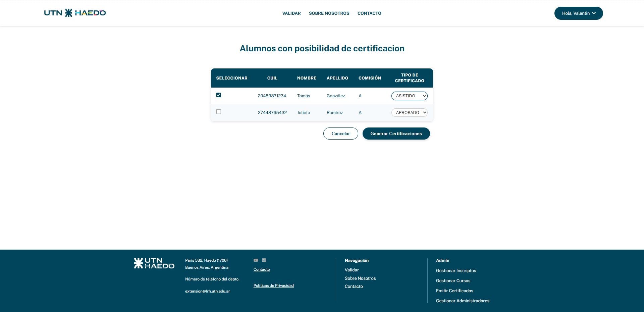Open Emitir Certificados admin link
The image size is (644, 312).
pyautogui.click(x=455, y=291)
